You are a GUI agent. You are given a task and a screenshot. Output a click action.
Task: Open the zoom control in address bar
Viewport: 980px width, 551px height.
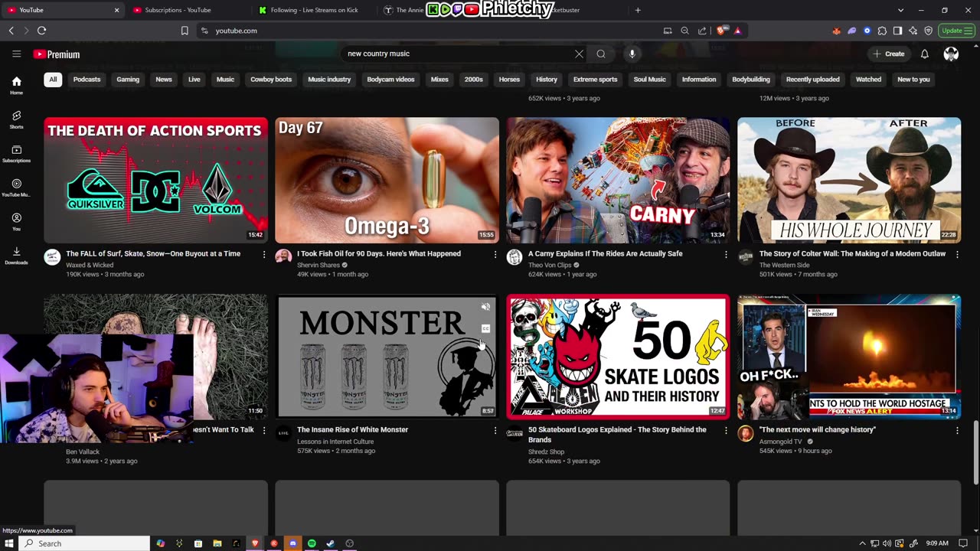tap(684, 31)
